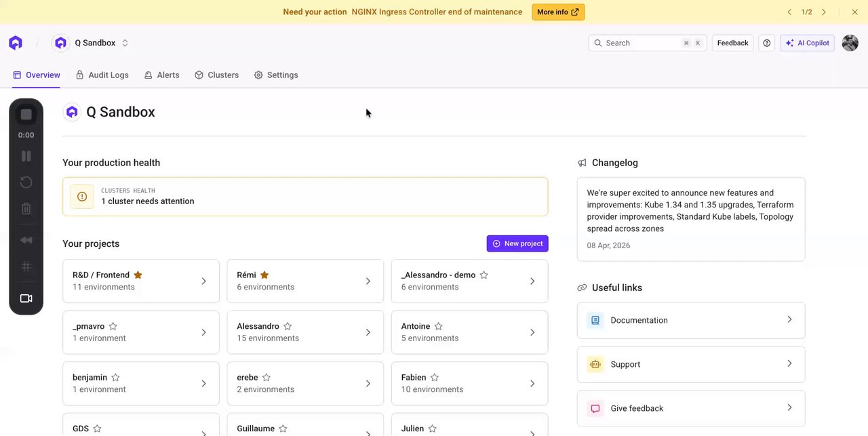Click the Qovery logo home icon
Viewport: 868px width, 436px height.
tap(16, 43)
